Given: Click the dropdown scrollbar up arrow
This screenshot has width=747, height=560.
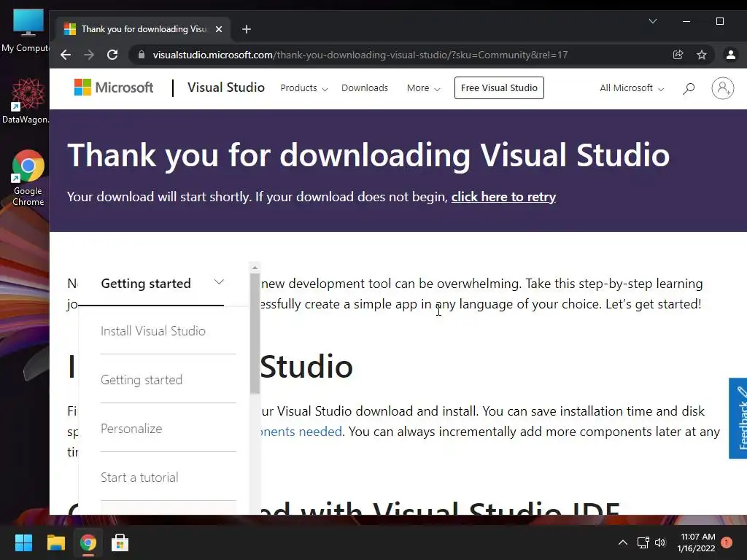Looking at the screenshot, I should point(255,267).
